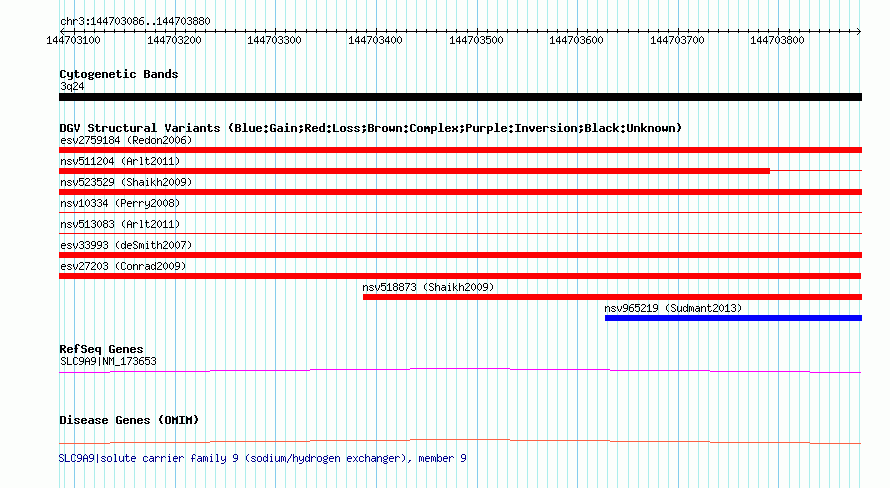The image size is (890, 488).
Task: Click ruler position 144703500
Action: [476, 40]
